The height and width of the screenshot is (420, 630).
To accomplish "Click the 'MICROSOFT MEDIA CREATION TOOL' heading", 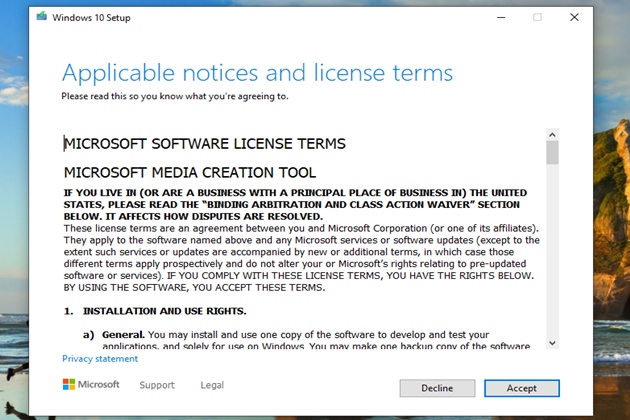I will click(x=190, y=172).
